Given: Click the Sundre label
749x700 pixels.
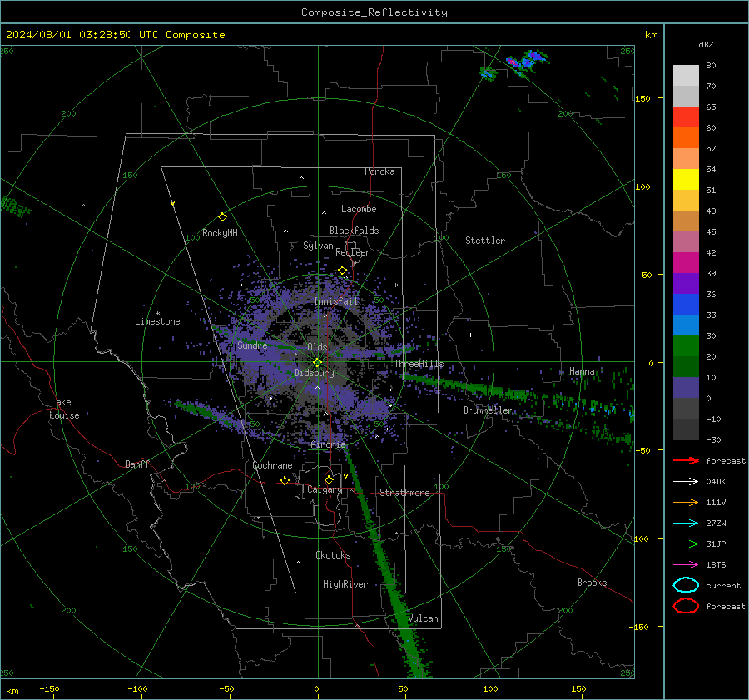Looking at the screenshot, I should (252, 345).
